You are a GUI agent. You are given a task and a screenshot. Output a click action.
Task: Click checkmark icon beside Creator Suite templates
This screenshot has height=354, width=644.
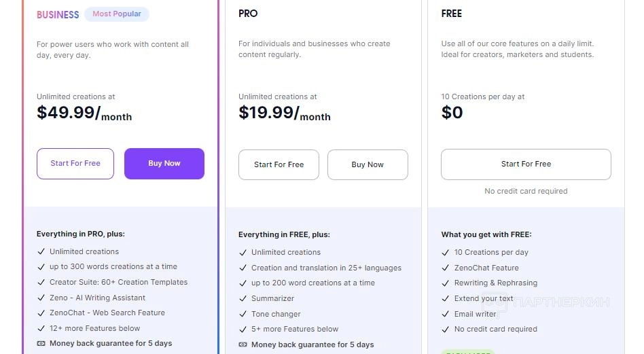click(x=41, y=282)
